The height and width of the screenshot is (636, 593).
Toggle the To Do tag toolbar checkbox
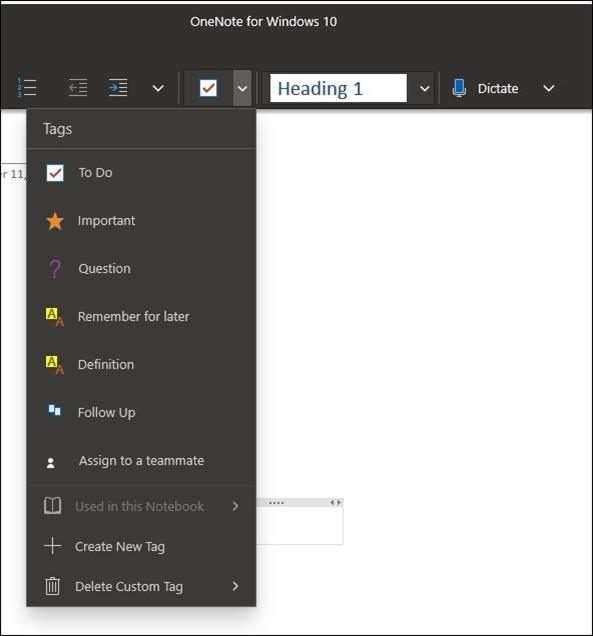(208, 88)
